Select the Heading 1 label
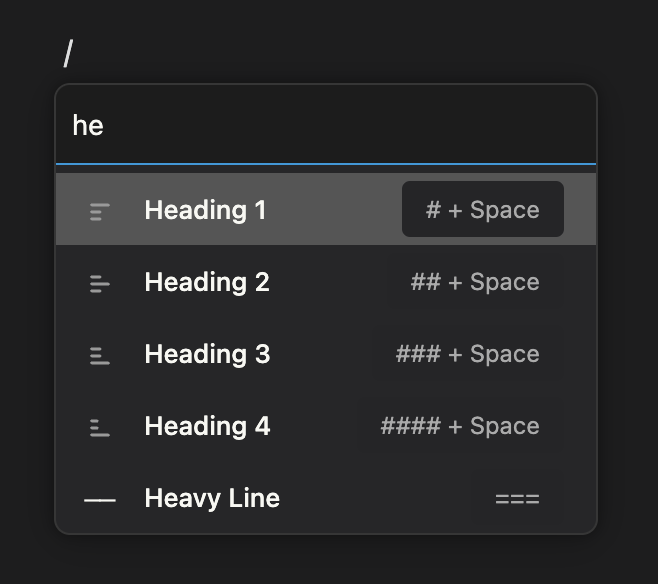The height and width of the screenshot is (584, 658). point(205,210)
